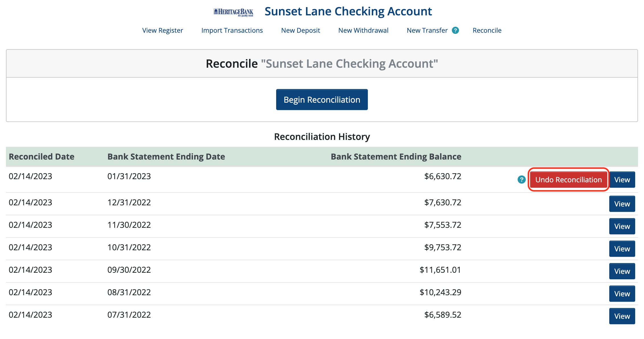Click Sunset Lane Checking Account page title
This screenshot has height=339, width=644.
348,11
